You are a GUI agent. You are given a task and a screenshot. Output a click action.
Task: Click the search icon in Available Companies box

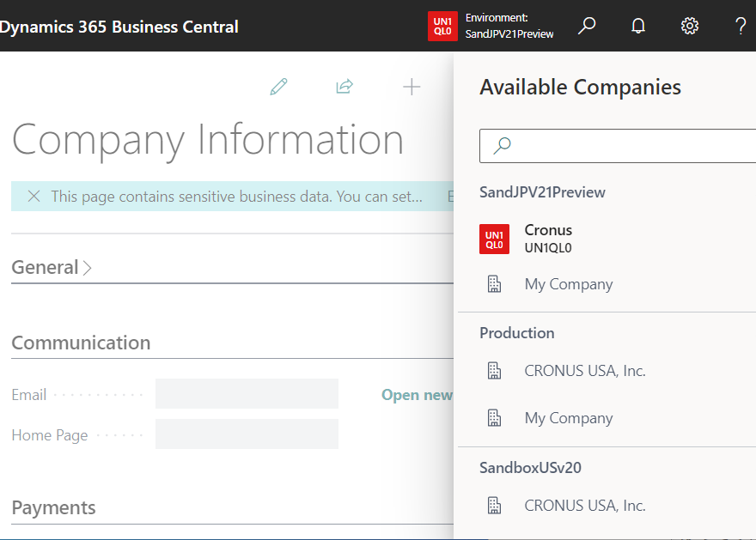tap(502, 145)
